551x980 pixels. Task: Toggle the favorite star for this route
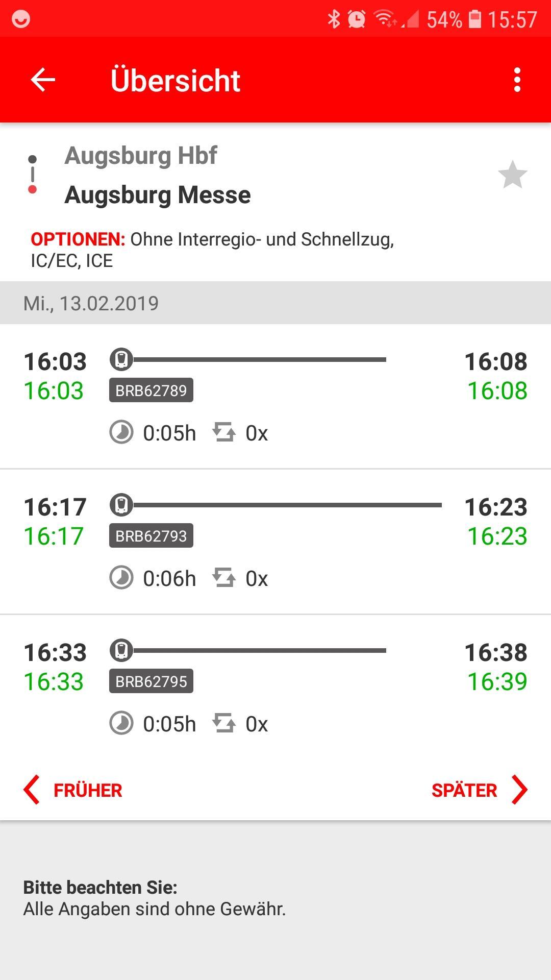coord(512,175)
